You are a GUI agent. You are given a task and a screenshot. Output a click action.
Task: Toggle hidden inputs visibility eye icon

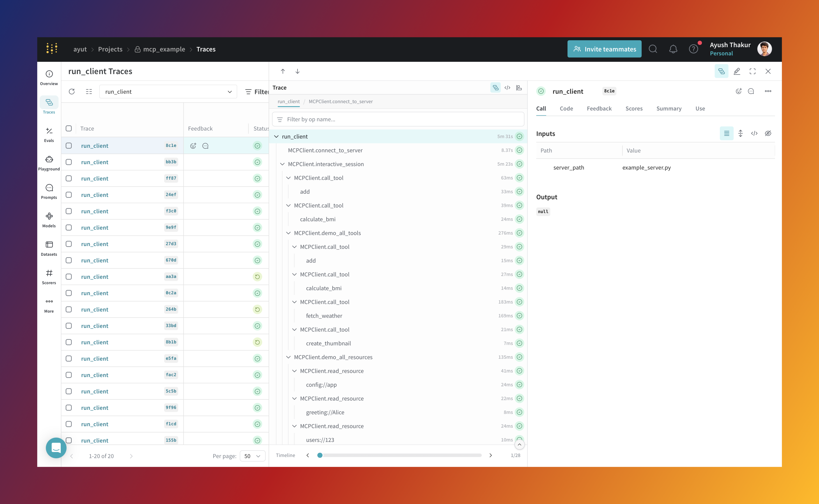[768, 133]
